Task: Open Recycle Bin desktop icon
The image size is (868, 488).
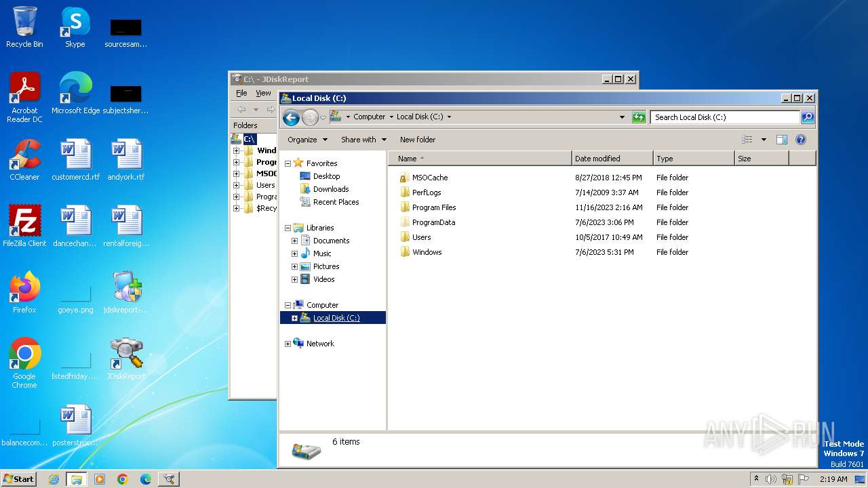Action: (24, 27)
